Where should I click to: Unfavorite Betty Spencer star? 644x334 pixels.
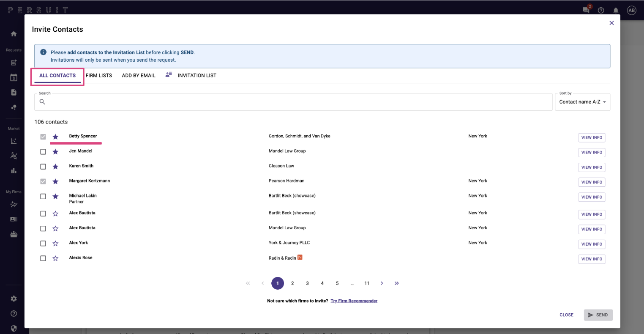[x=55, y=137]
